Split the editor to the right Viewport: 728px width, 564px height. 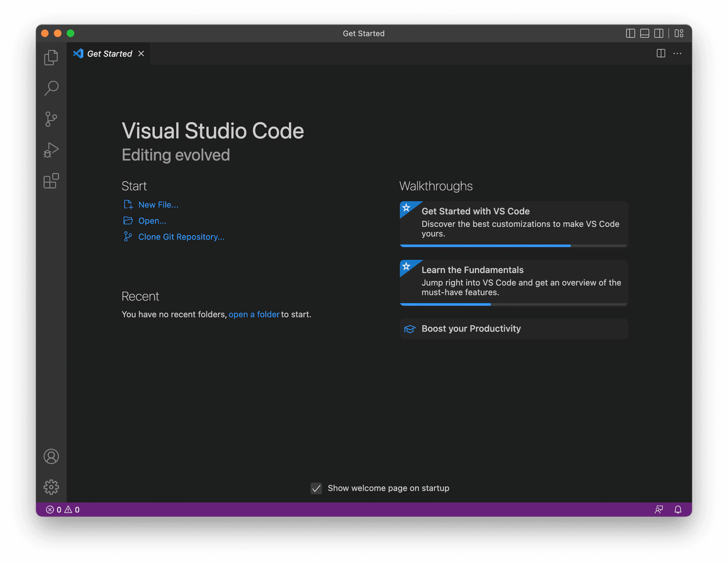click(x=661, y=53)
